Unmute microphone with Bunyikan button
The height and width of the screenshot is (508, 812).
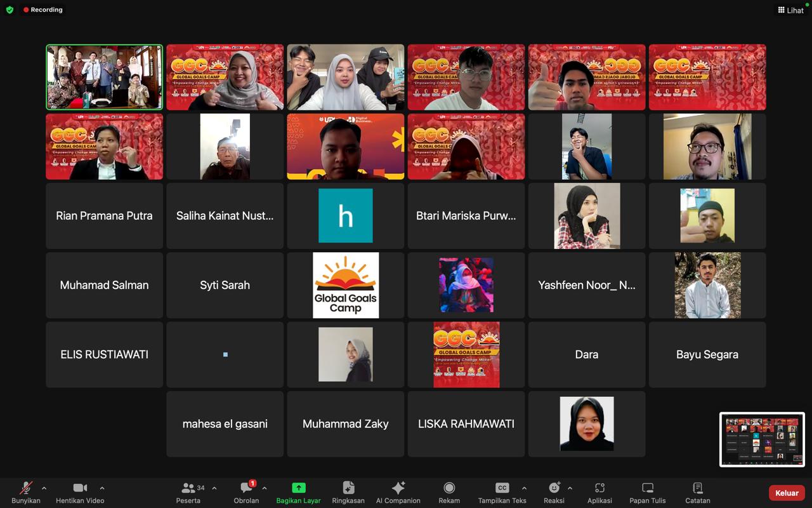26,492
